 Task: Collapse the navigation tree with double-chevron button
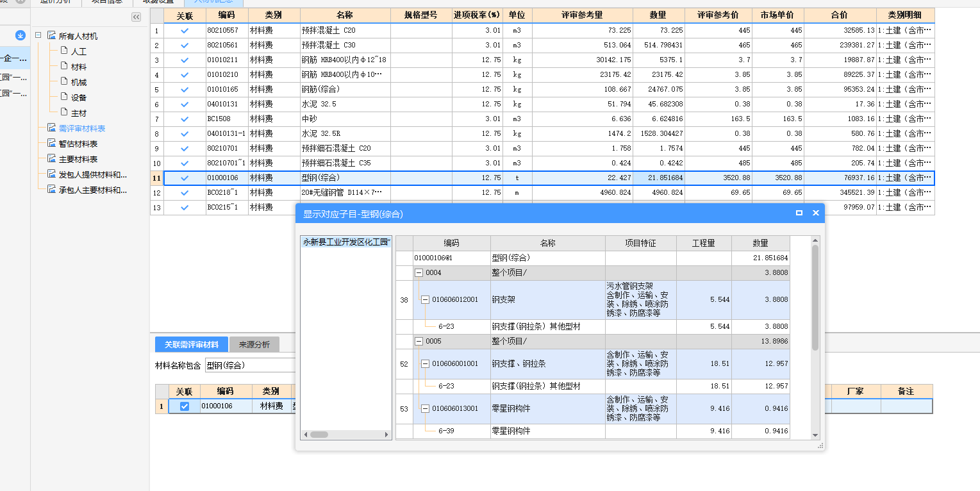click(x=137, y=17)
